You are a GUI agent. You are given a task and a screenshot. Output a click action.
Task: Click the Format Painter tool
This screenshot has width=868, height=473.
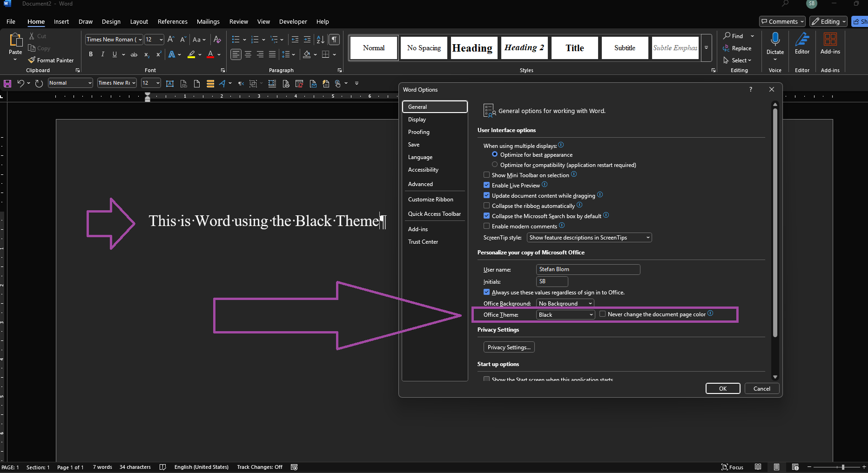click(x=51, y=60)
